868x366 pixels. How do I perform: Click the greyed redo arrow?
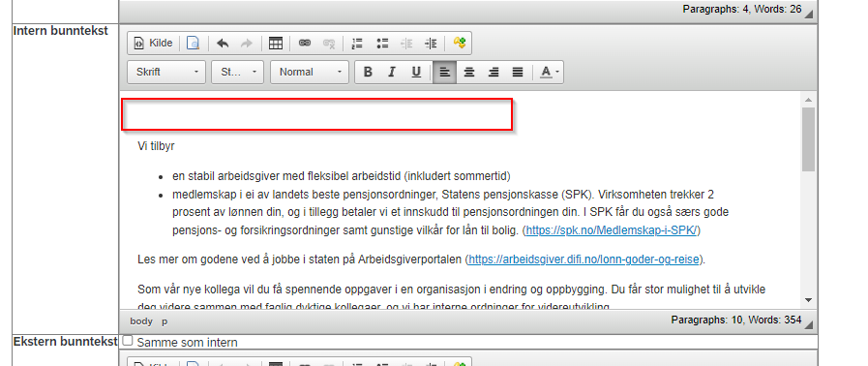[x=247, y=44]
